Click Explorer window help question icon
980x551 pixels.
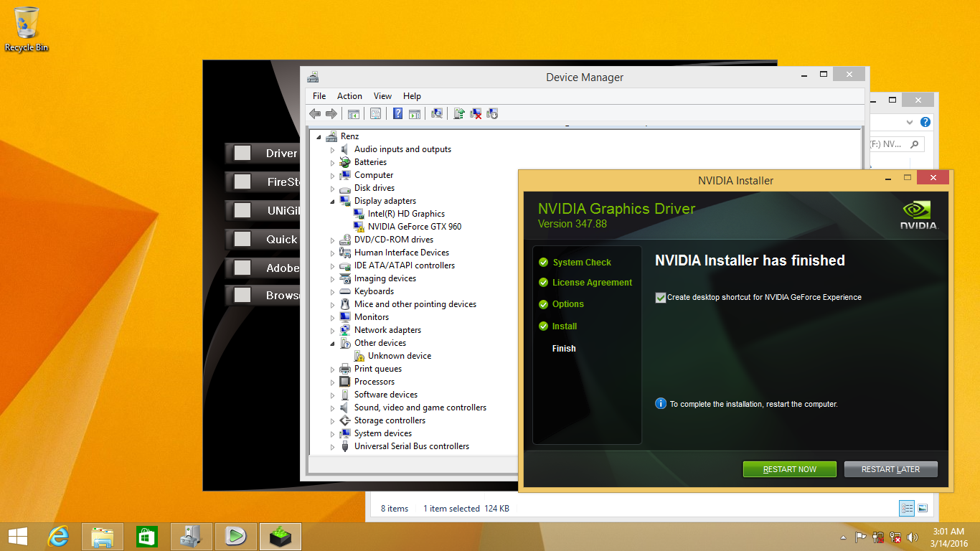point(925,123)
